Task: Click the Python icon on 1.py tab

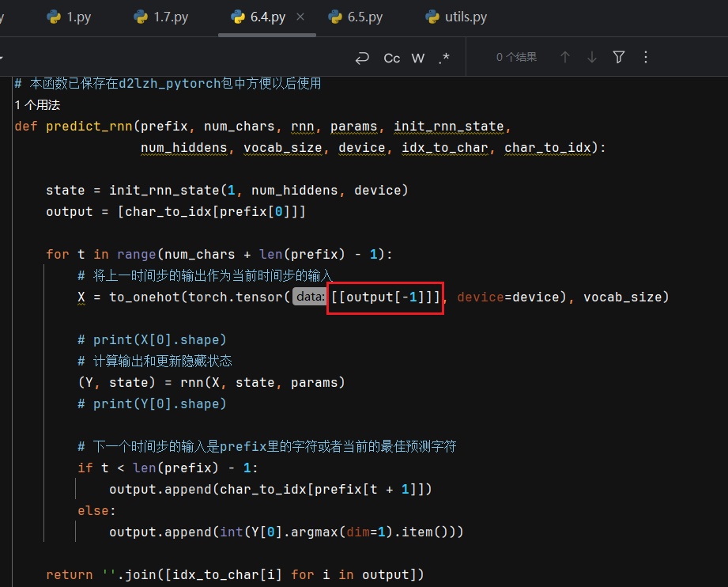Action: click(x=54, y=17)
